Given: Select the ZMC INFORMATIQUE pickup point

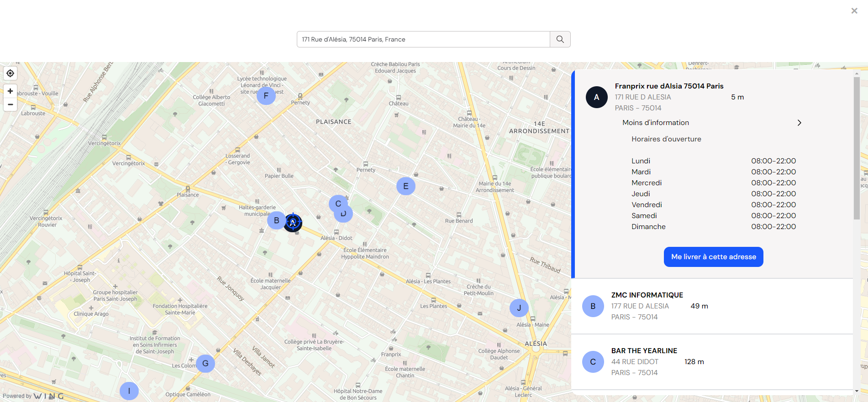Looking at the screenshot, I should [712, 306].
